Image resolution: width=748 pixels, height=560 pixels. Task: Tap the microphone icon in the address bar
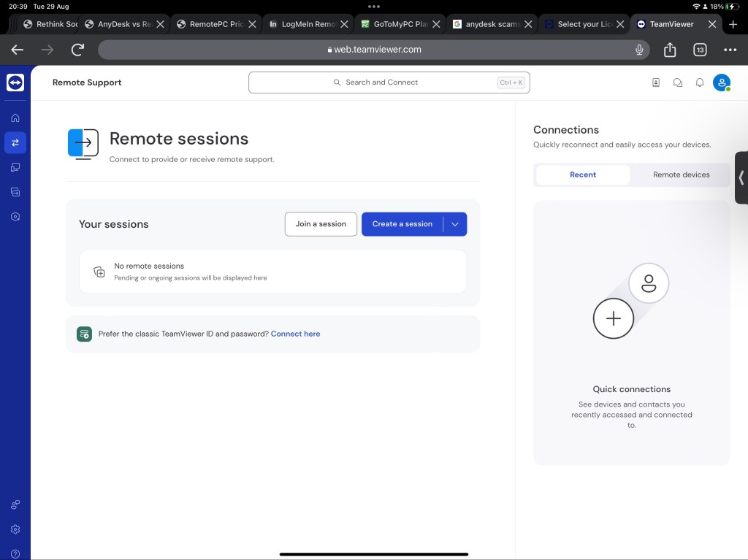(639, 50)
